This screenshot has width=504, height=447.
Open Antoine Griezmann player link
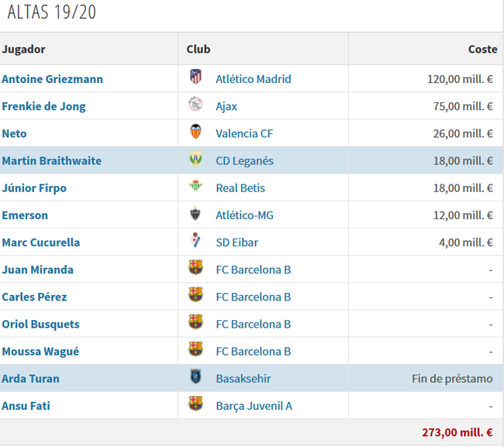pyautogui.click(x=53, y=79)
